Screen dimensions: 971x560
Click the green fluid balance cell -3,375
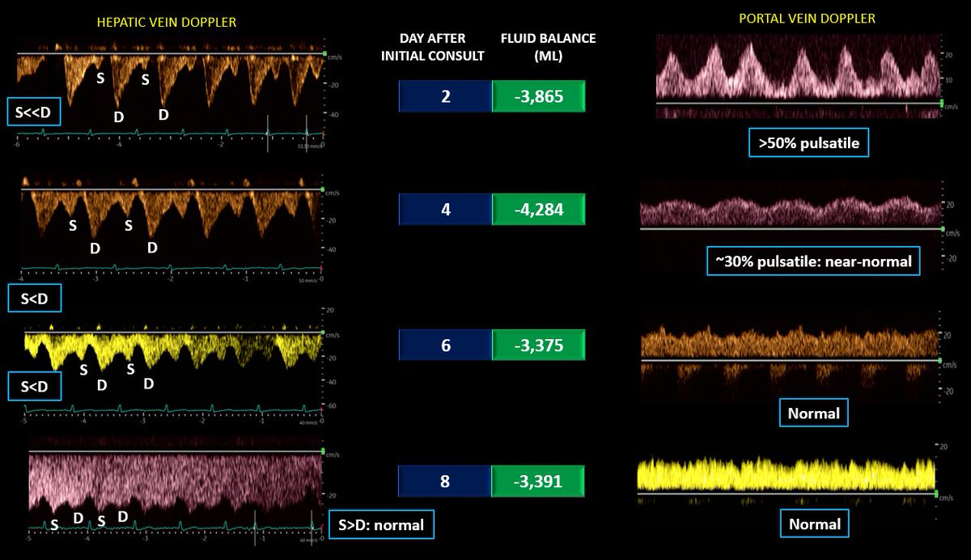coord(539,345)
